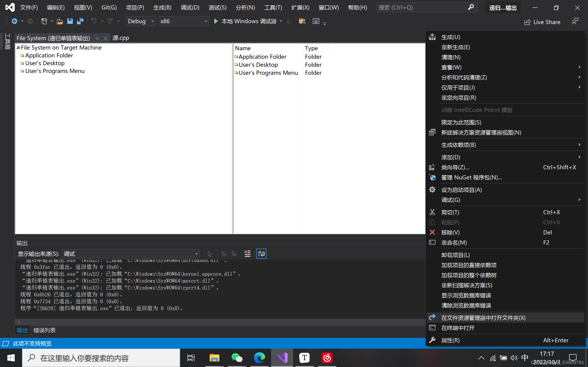Image resolution: width=588 pixels, height=367 pixels.
Task: Click the Live Share button
Action: pyautogui.click(x=542, y=22)
